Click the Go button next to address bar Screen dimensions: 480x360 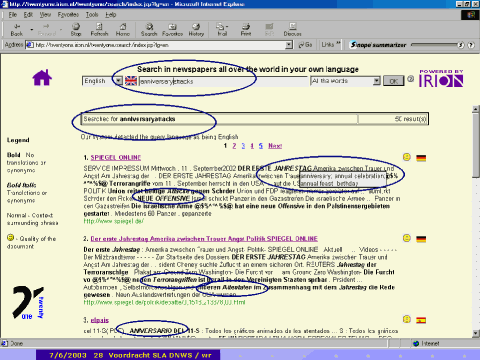305,45
